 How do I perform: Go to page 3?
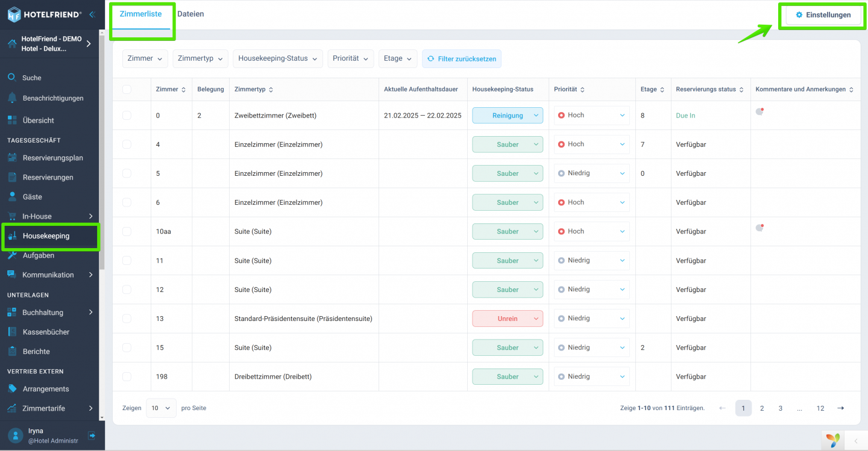781,408
